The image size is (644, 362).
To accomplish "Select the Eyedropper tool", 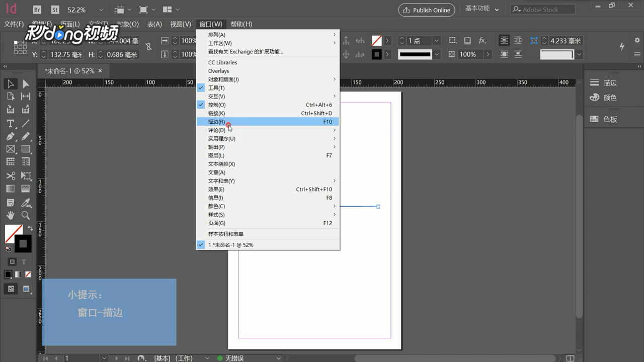I will [26, 203].
